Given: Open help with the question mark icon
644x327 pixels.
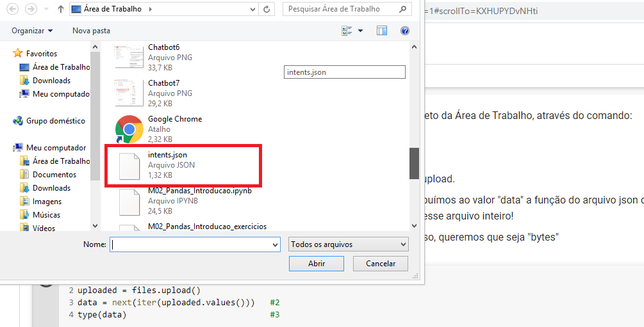Looking at the screenshot, I should click(x=405, y=31).
